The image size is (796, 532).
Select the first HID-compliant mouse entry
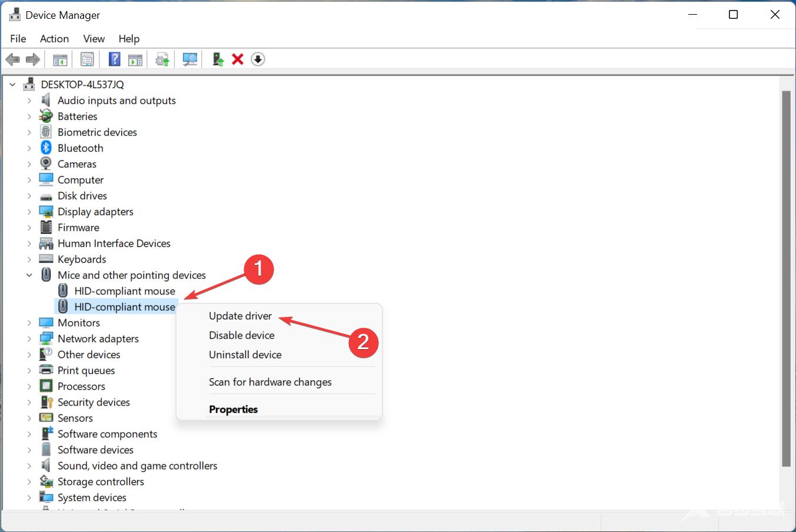point(124,291)
